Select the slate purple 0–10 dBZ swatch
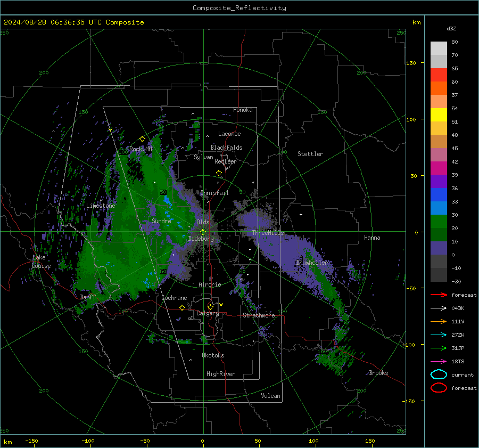The width and height of the screenshot is (479, 448). click(439, 248)
